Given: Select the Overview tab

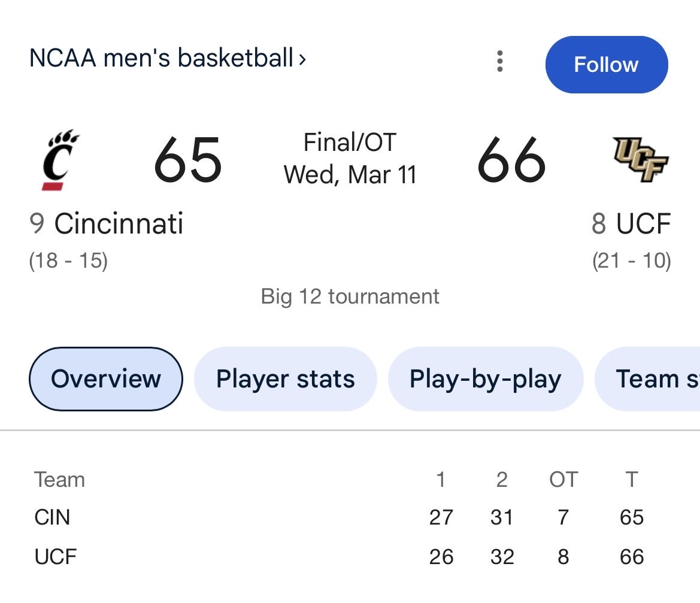Looking at the screenshot, I should point(106,379).
